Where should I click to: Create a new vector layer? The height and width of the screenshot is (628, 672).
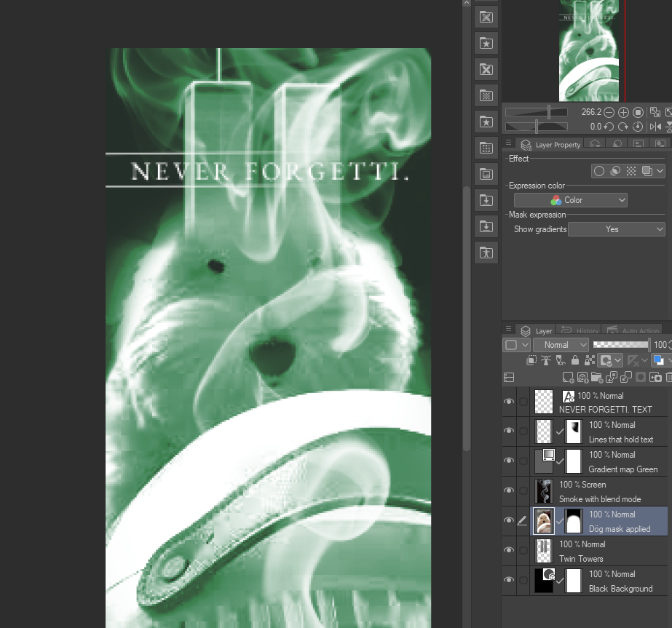click(582, 378)
